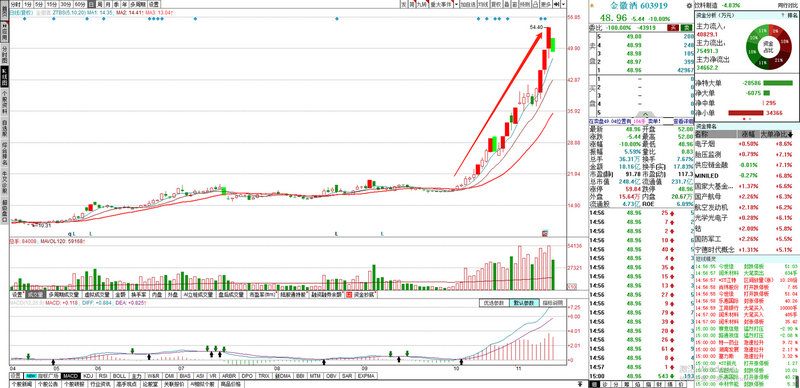
Task: Open K线图 in left sidebar
Action: [5, 77]
